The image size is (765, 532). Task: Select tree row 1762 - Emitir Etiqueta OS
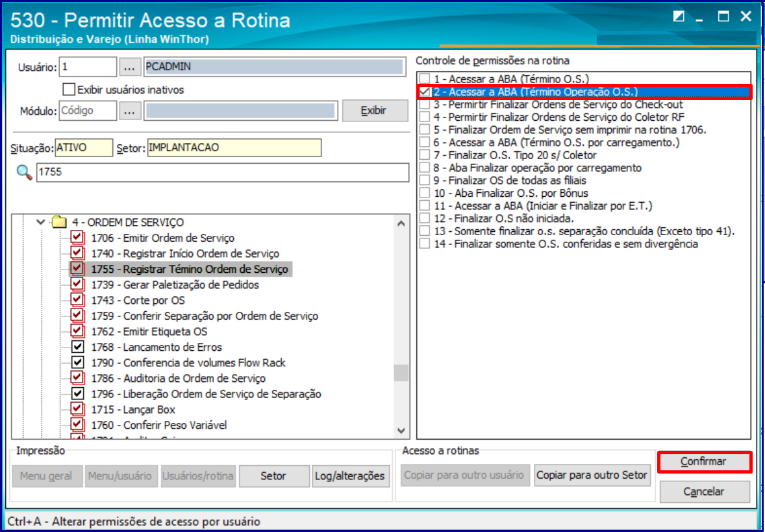click(x=149, y=331)
